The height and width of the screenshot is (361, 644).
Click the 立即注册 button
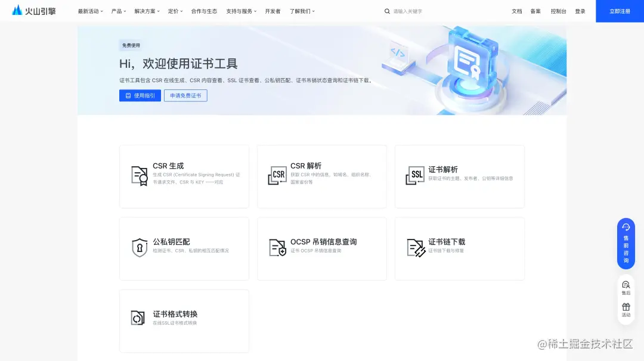tap(620, 11)
